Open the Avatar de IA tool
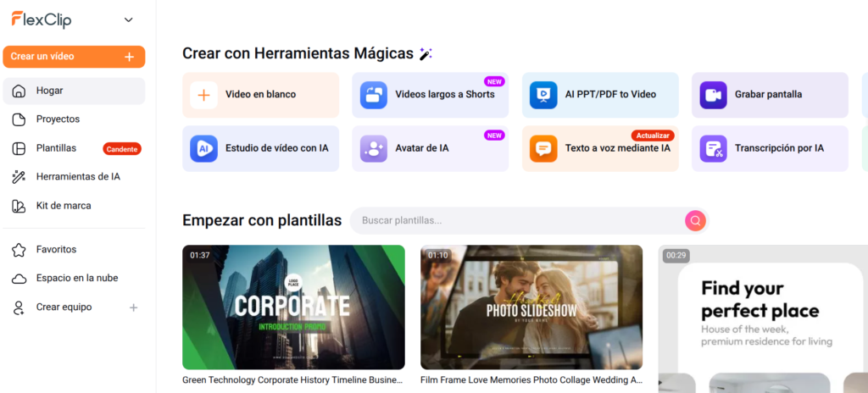Screen dimensions: 868x393 point(430,148)
